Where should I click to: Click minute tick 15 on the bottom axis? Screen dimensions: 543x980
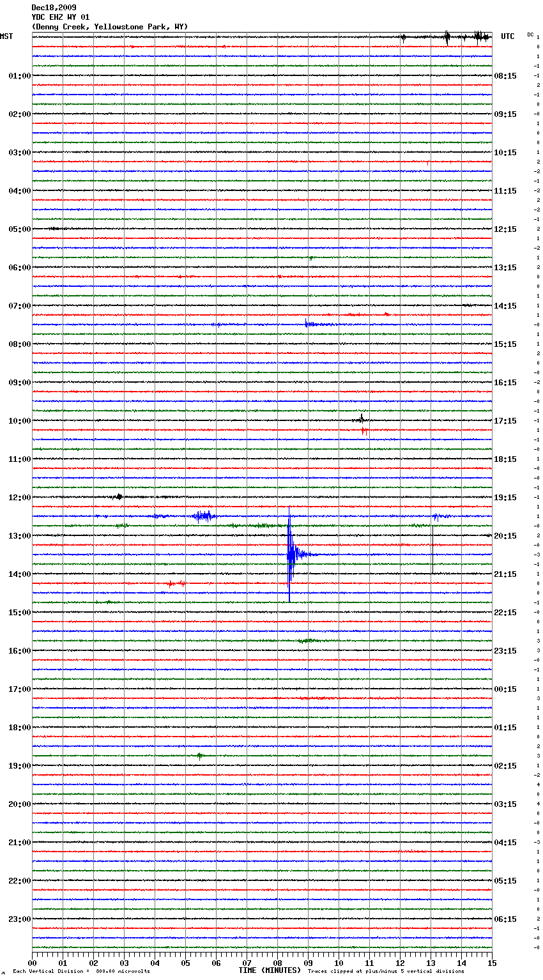click(x=492, y=963)
